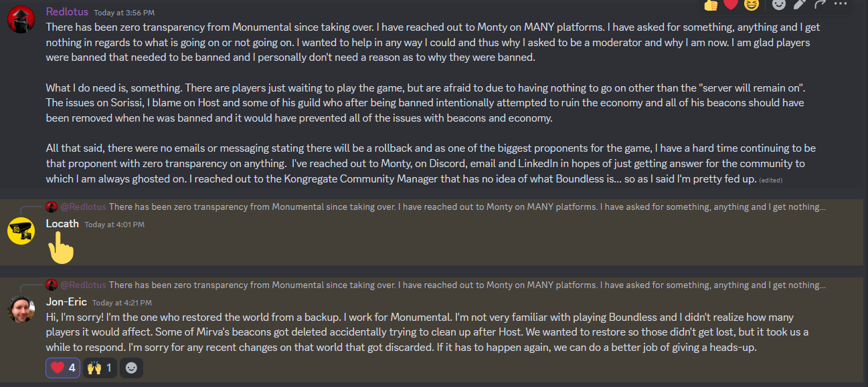Open the add reaction emoji picker
This screenshot has height=387, width=868.
779,4
